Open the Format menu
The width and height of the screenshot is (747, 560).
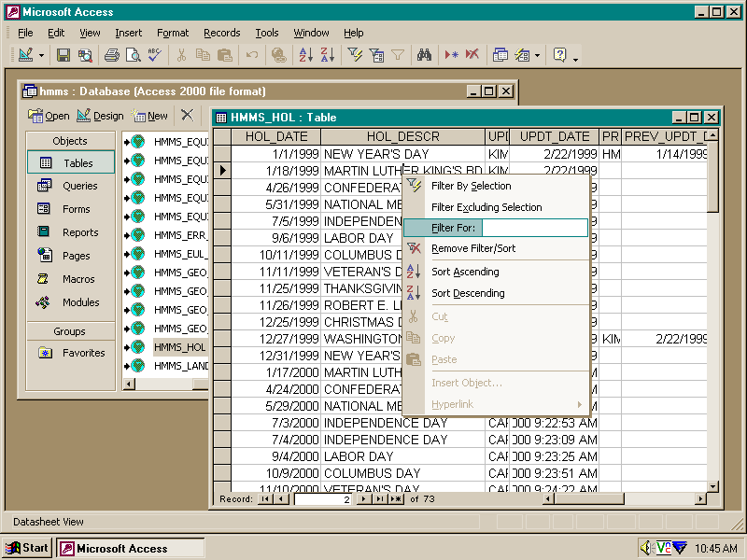173,33
